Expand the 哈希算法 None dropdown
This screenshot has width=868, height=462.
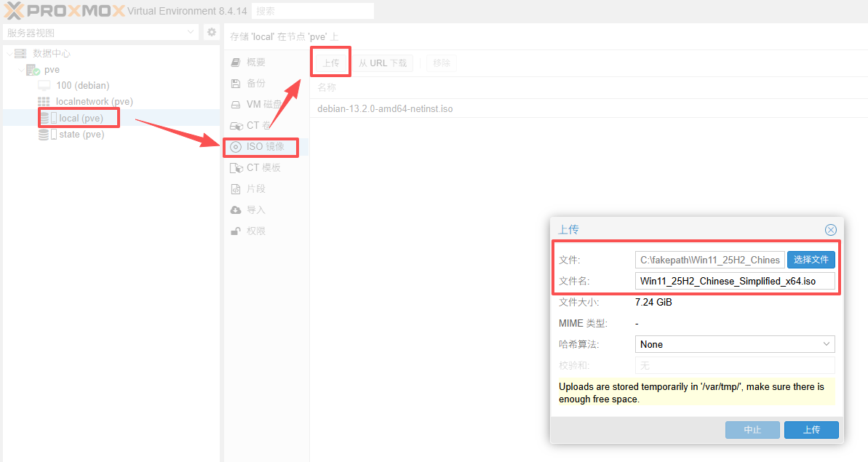[735, 344]
